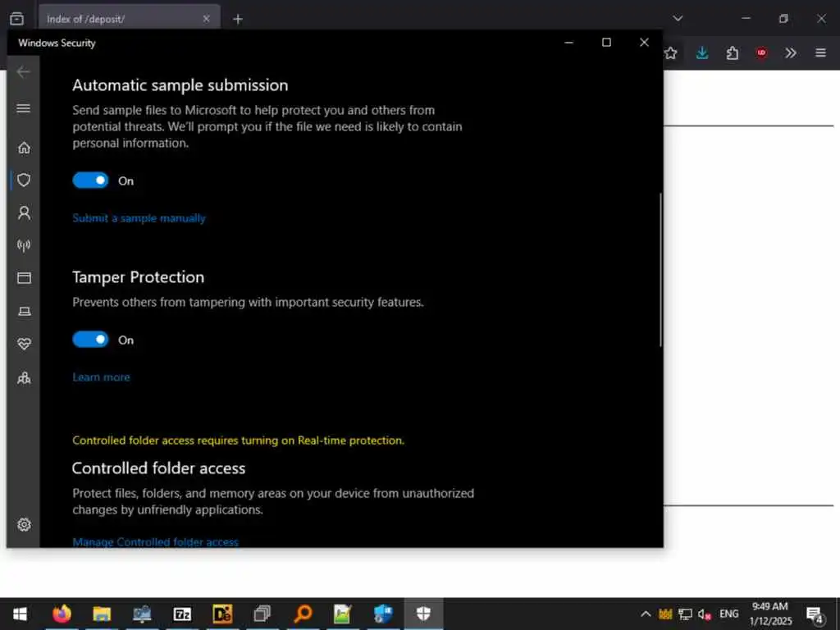The height and width of the screenshot is (630, 840).
Task: Open the browser tab overview icon
Action: pyautogui.click(x=16, y=19)
